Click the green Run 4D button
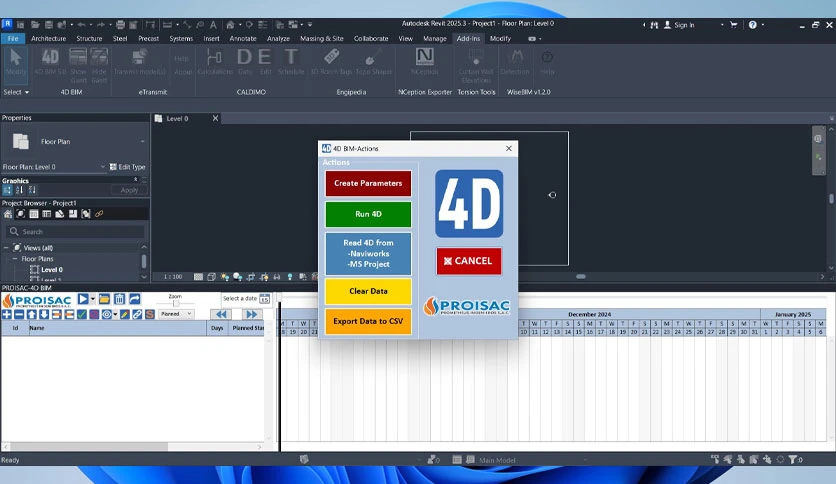The height and width of the screenshot is (484, 836). point(368,214)
